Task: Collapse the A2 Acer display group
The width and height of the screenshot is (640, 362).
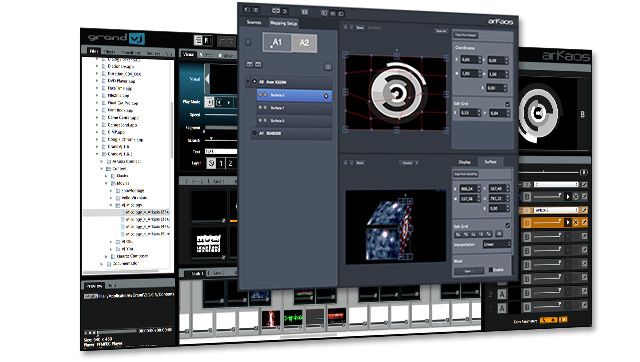Action: [x=248, y=82]
